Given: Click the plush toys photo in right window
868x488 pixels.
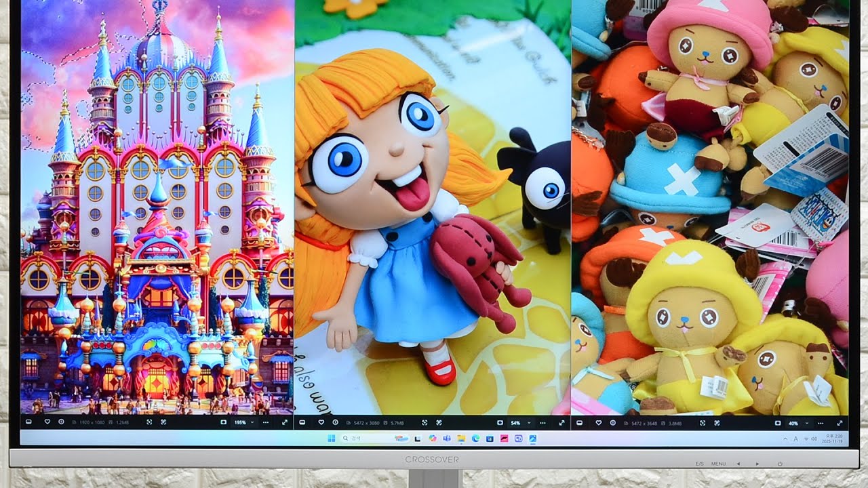Looking at the screenshot, I should (709, 207).
